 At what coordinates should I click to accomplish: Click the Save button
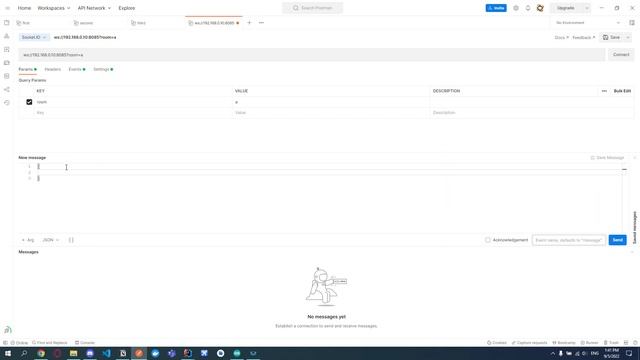tap(611, 37)
